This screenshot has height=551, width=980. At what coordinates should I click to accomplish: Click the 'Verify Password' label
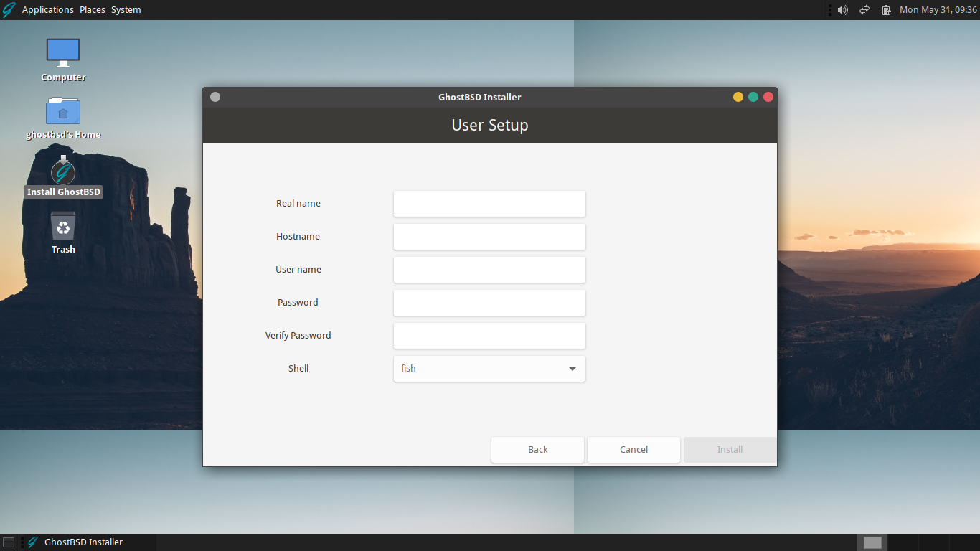pyautogui.click(x=298, y=336)
